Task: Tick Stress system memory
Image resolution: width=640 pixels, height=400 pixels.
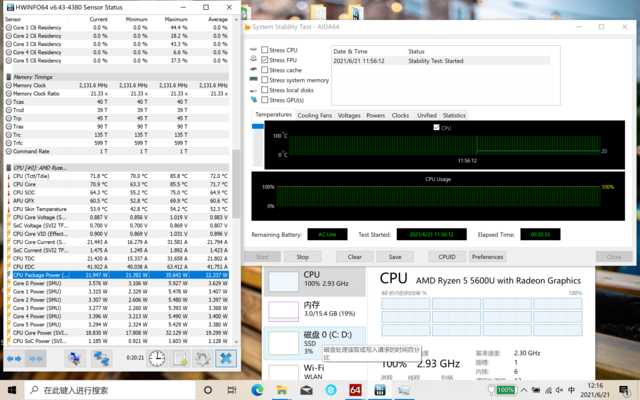Action: 264,80
